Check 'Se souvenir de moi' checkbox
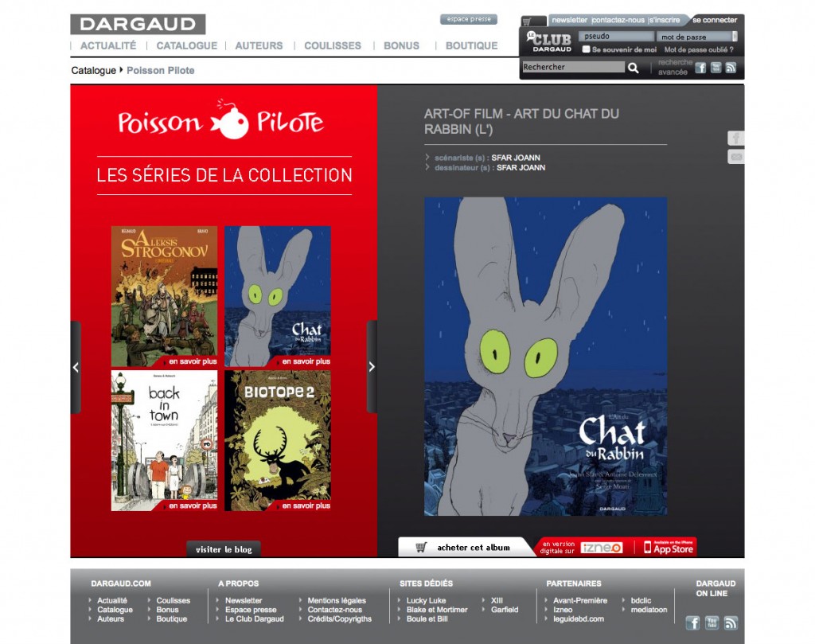This screenshot has width=815, height=644. pyautogui.click(x=586, y=49)
